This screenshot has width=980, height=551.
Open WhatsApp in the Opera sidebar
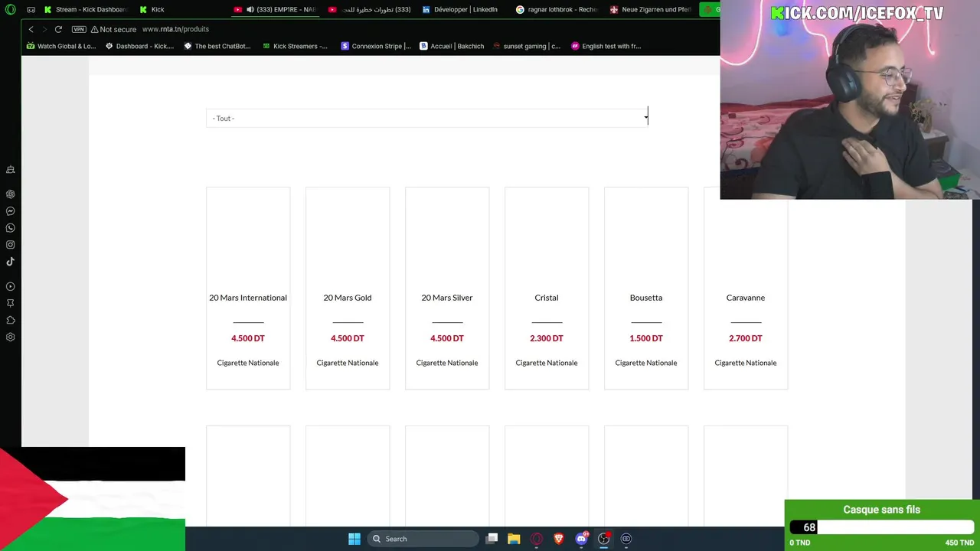(11, 228)
